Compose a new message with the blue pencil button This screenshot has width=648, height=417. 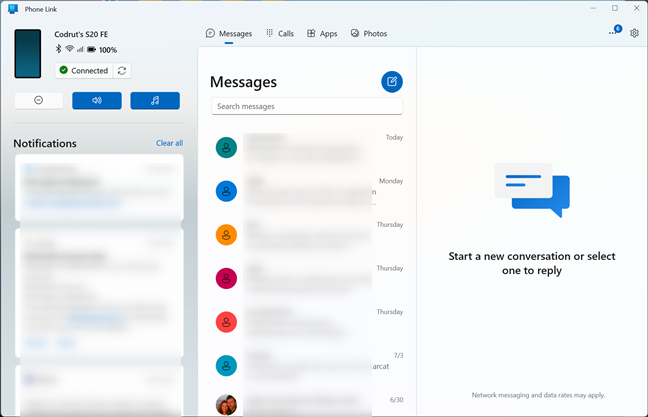pos(391,81)
